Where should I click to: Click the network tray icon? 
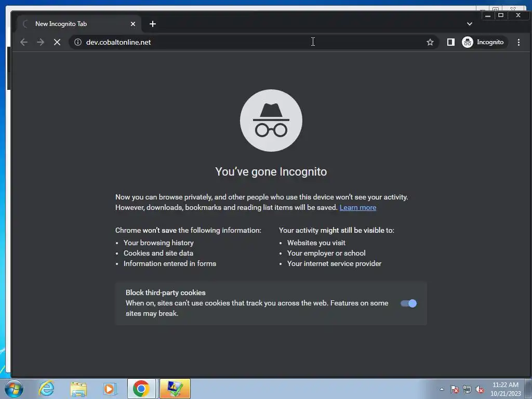(467, 389)
